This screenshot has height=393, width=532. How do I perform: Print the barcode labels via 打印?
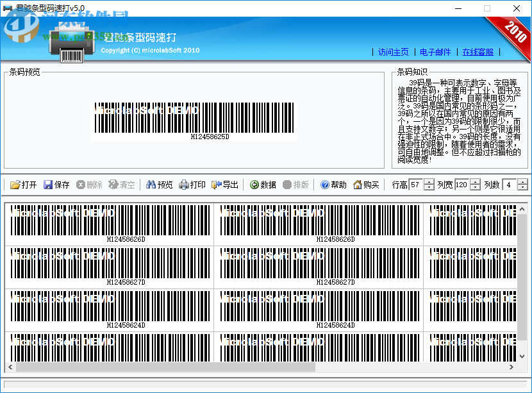(193, 184)
